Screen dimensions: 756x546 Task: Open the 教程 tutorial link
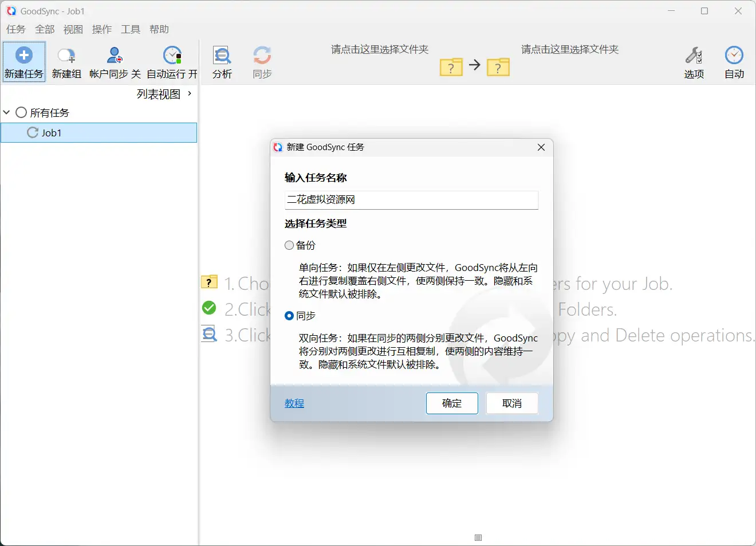tap(294, 403)
